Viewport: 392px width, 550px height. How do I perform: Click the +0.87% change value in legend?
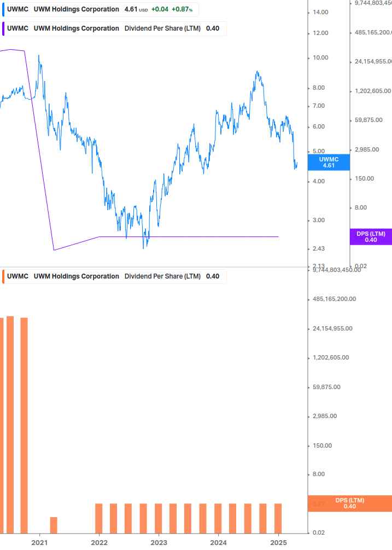point(182,9)
